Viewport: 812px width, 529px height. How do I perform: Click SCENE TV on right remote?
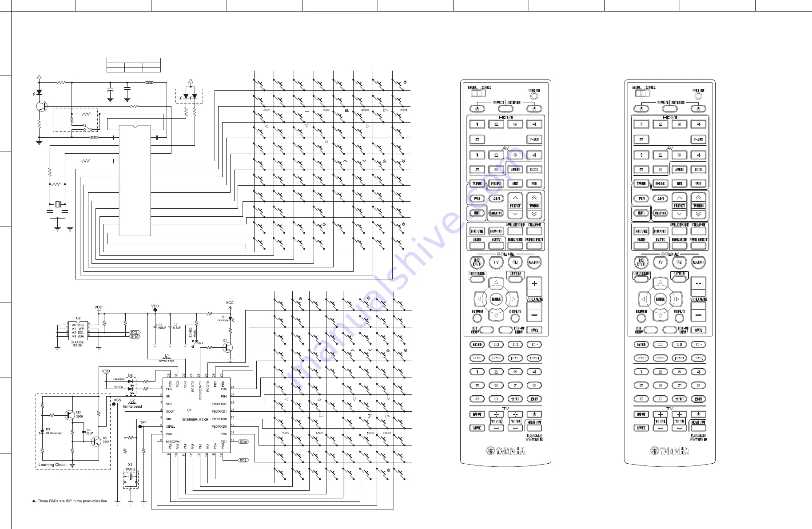pos(661,263)
